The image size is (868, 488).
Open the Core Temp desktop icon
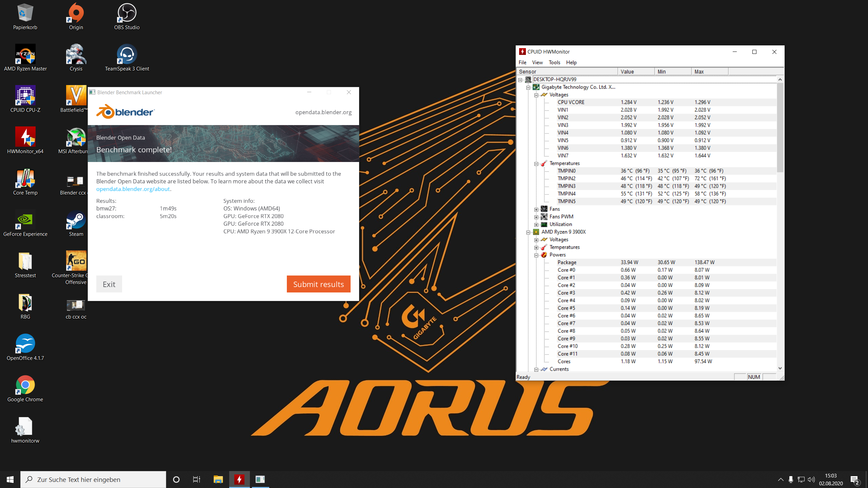(25, 179)
